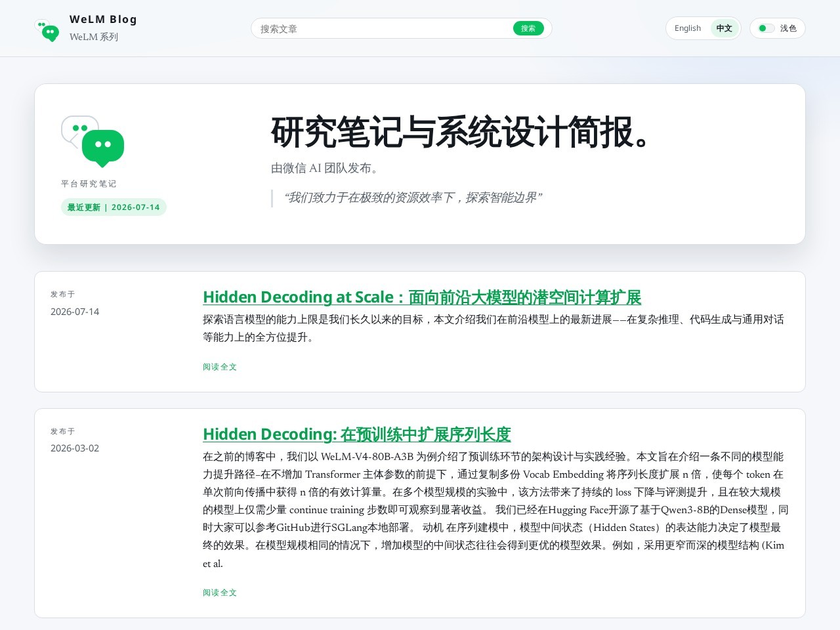Switch language to English
Image resolution: width=840 pixels, height=630 pixels.
click(x=687, y=28)
